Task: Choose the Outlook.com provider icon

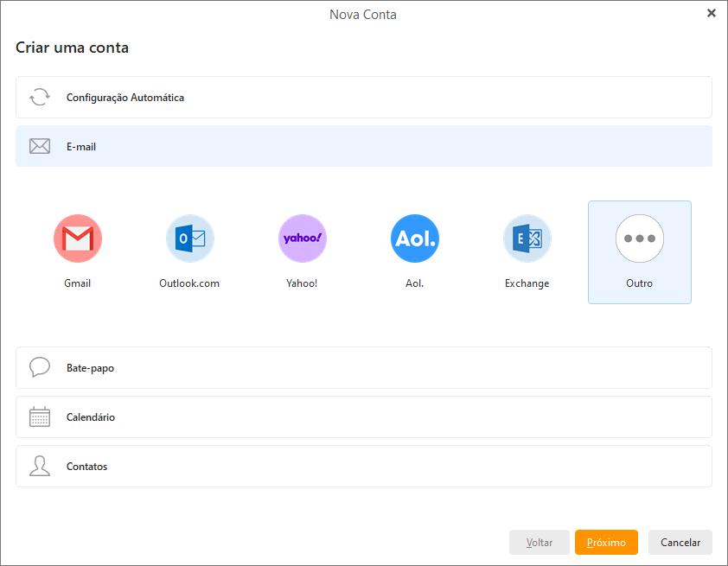Action: click(190, 238)
